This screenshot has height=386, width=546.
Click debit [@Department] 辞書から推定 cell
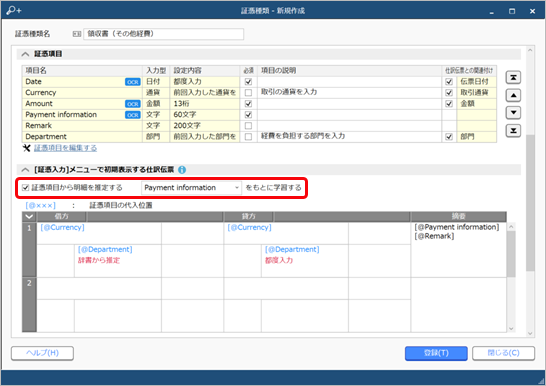tap(118, 261)
